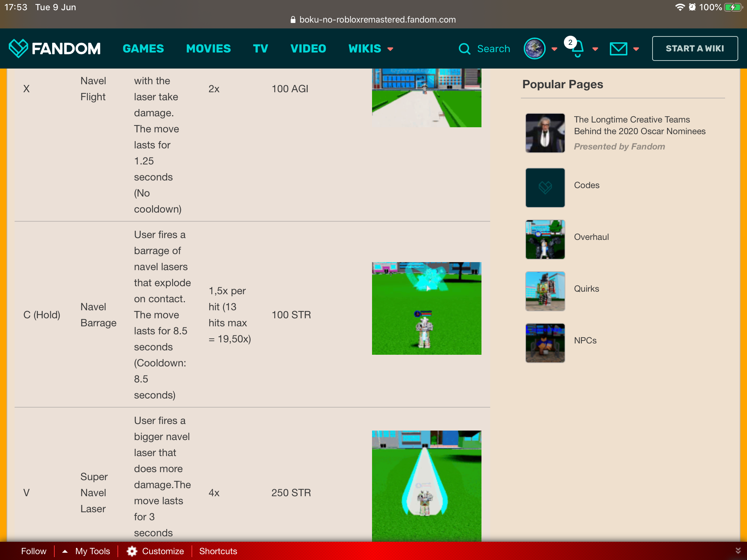
Task: Expand the user avatar dropdown arrow
Action: coord(554,49)
